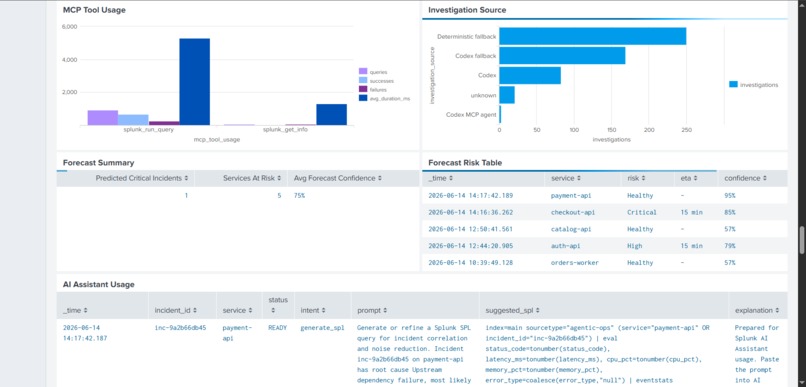The height and width of the screenshot is (387, 806).
Task: Click the High risk value
Action: click(x=634, y=246)
